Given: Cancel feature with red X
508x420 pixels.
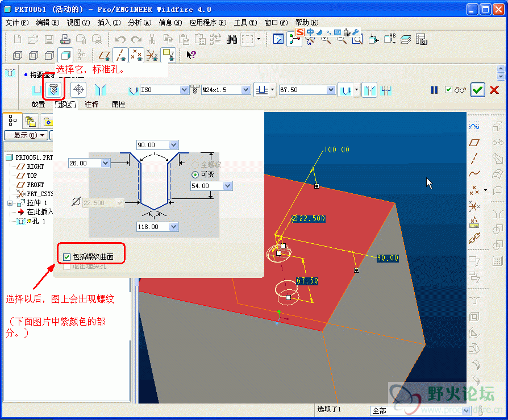Looking at the screenshot, I should click(x=494, y=90).
